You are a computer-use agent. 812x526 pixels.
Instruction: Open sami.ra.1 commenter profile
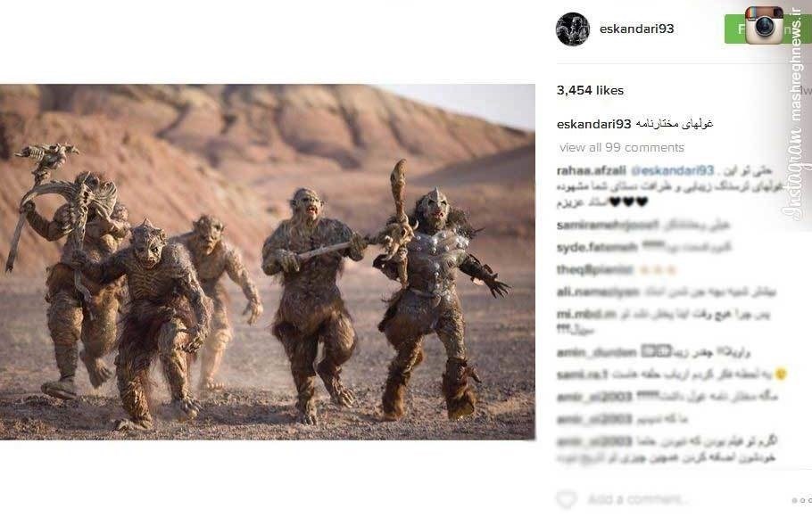pos(582,374)
